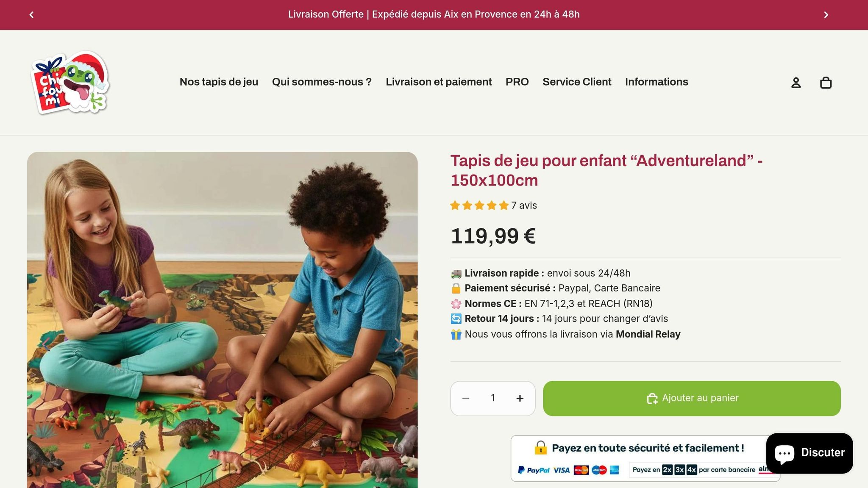Go to next product image arrow
Screen dimensions: 868x488
[398, 345]
